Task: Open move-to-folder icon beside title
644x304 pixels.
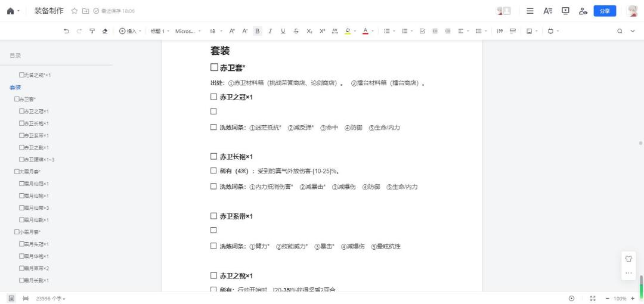Action: (x=85, y=11)
